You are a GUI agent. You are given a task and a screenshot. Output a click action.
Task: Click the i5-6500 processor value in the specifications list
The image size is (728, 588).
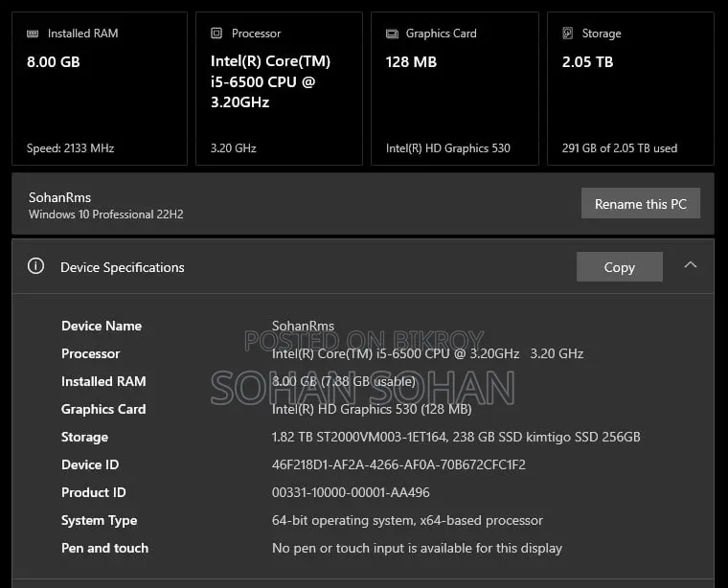427,353
